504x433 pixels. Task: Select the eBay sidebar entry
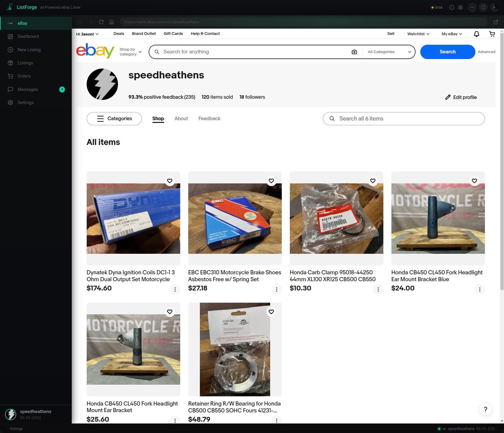[36, 23]
